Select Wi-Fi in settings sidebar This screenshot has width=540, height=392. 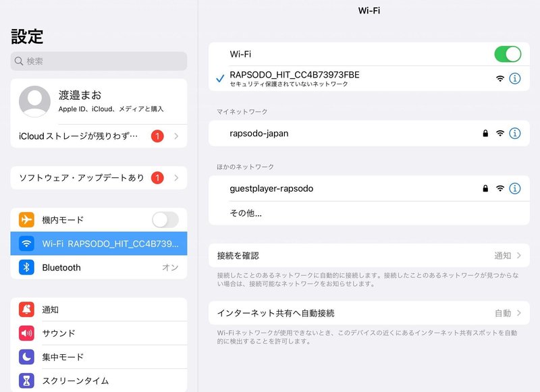coord(99,244)
